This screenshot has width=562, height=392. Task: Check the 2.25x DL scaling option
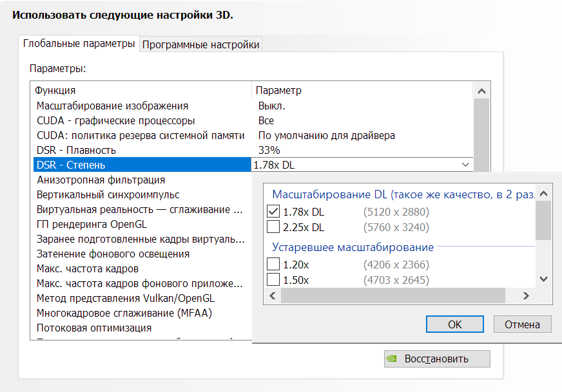(273, 227)
